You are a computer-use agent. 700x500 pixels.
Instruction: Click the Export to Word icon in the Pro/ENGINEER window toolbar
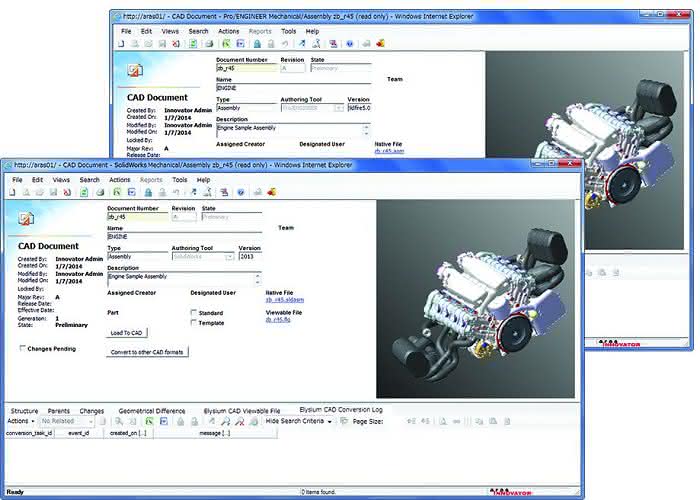click(241, 44)
